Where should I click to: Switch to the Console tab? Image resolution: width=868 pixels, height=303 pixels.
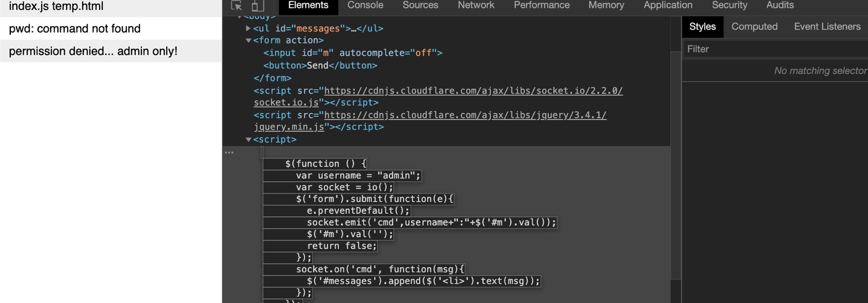[x=365, y=5]
